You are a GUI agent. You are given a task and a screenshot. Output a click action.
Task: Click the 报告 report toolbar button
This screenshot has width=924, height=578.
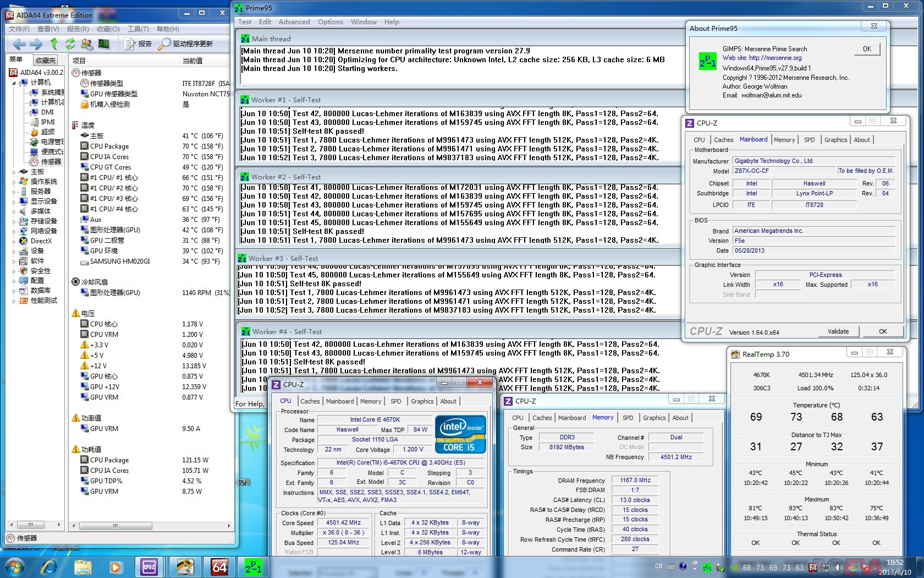tap(138, 44)
